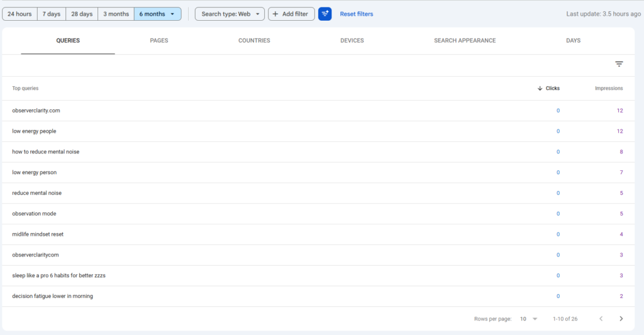
Task: Click clicks value 0 for observation mode
Action: pos(558,214)
